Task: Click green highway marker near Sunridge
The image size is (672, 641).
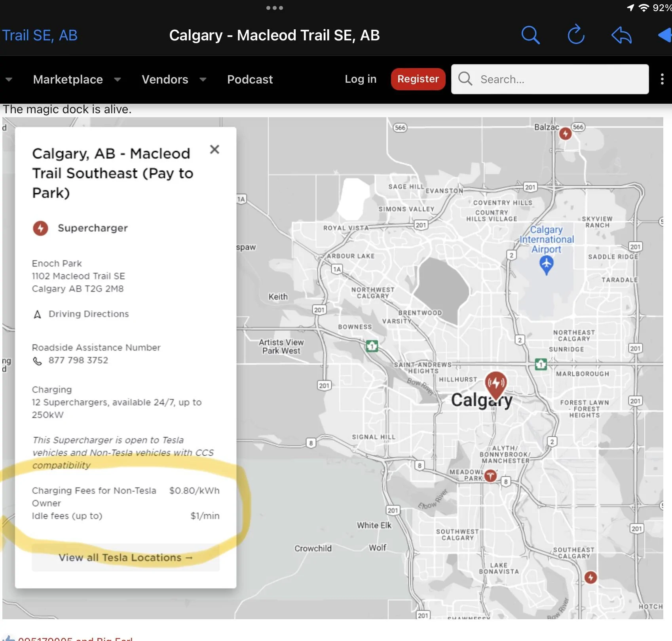Action: coord(541,364)
